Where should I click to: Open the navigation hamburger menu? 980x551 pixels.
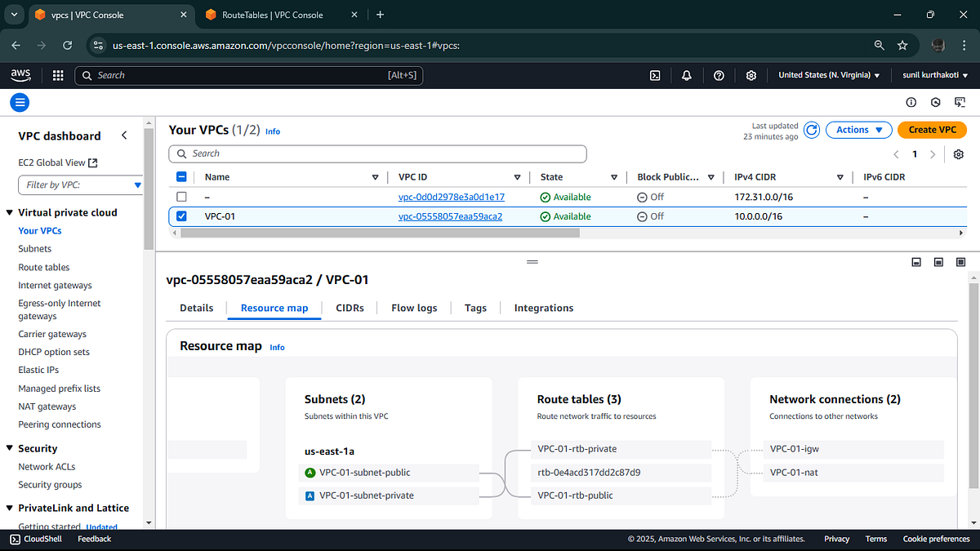coord(20,102)
